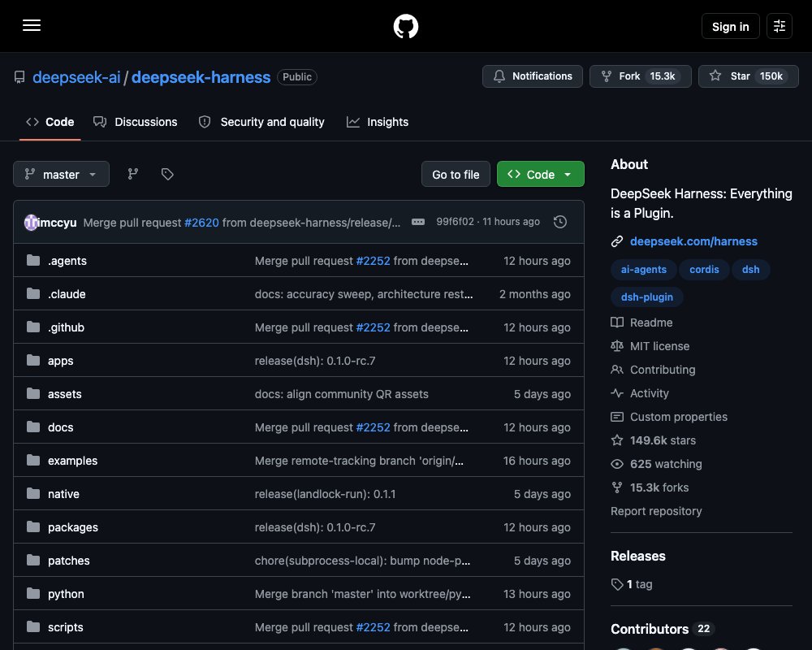Open the assets folder
This screenshot has width=812, height=650.
click(65, 394)
